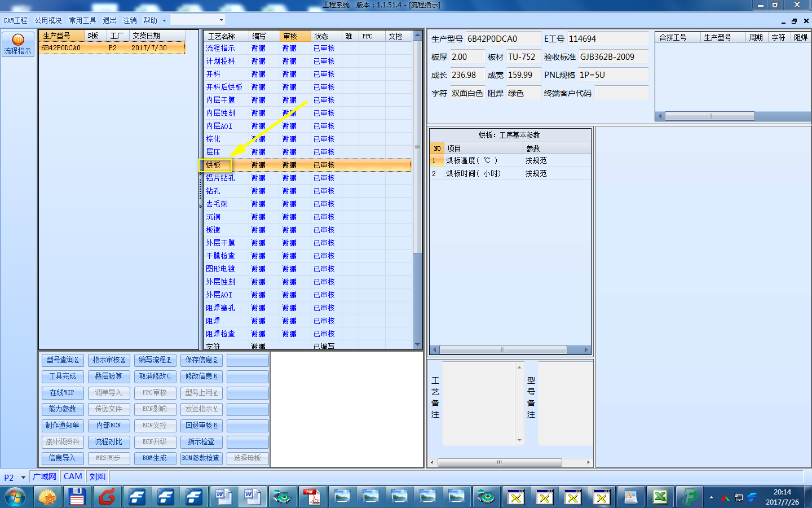Click the taskbar clock showing 20:14
The height and width of the screenshot is (508, 812).
782,497
